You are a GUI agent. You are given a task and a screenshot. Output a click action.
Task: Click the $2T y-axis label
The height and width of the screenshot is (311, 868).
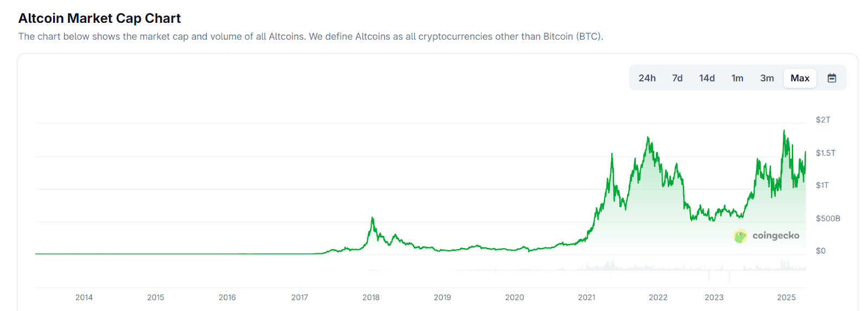[x=823, y=120]
